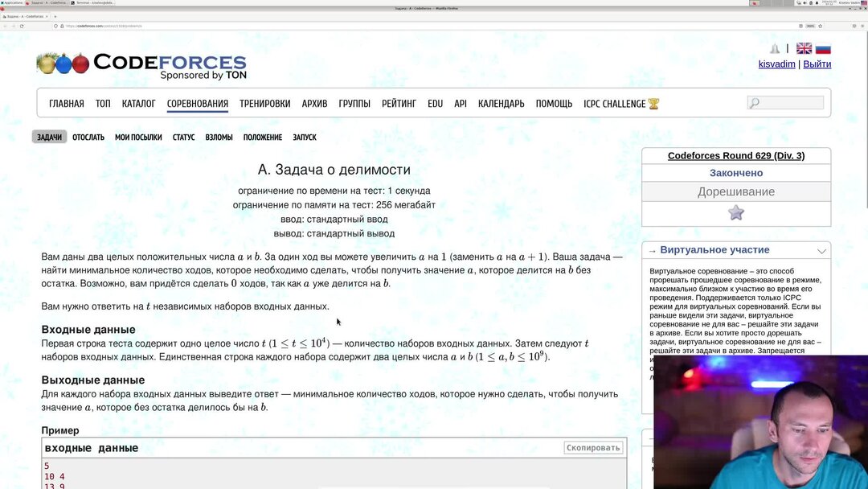Go back using the browser back arrow
The image size is (868, 489).
(x=5, y=26)
